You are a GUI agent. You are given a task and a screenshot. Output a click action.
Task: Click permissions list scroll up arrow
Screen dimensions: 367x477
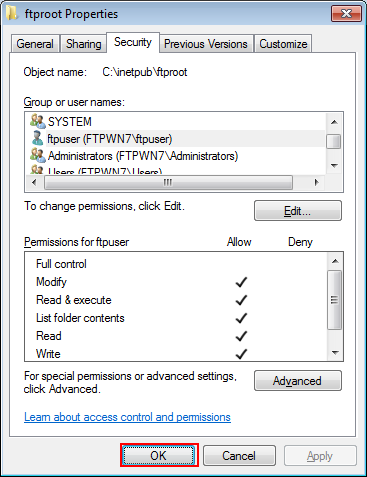click(x=335, y=261)
